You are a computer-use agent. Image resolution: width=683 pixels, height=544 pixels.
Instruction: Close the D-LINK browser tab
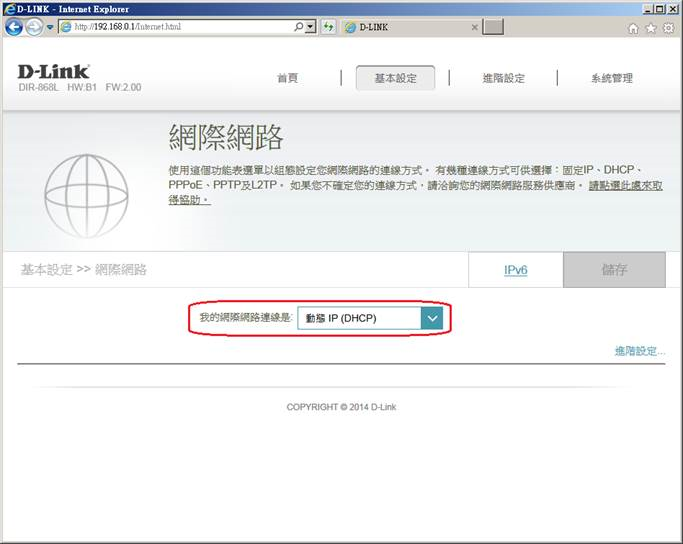pos(475,27)
